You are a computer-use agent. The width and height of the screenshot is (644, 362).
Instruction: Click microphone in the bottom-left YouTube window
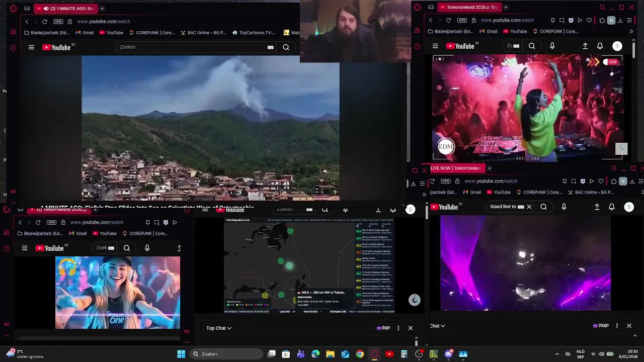click(147, 248)
